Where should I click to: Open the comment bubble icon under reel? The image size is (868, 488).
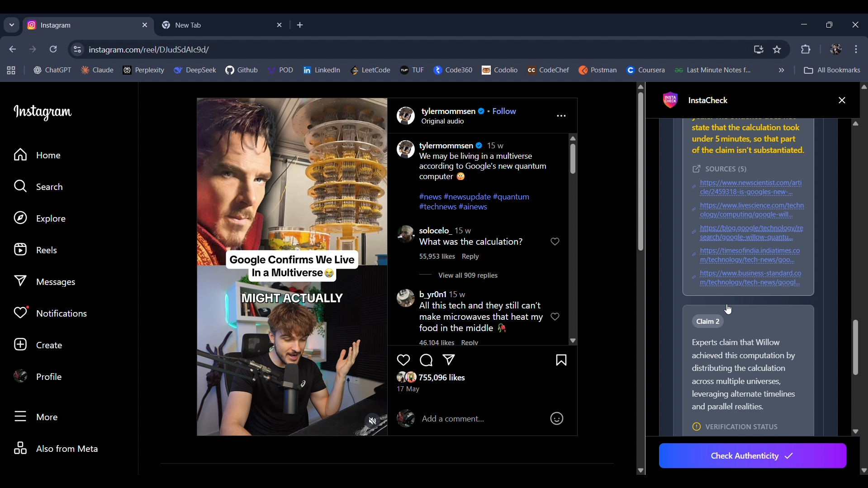(426, 360)
